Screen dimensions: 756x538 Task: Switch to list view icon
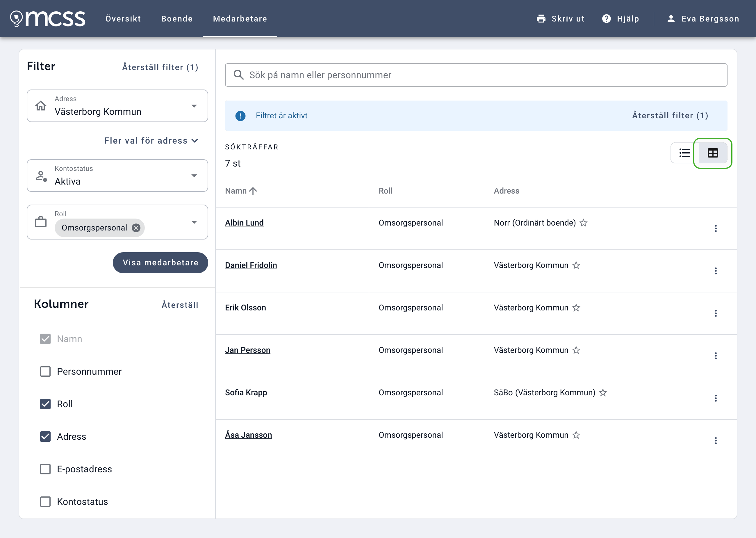pyautogui.click(x=685, y=153)
